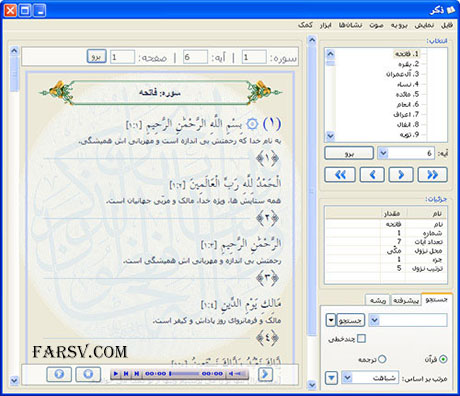Open the آیه number dropdown in selection panel
Image resolution: width=460 pixels, height=396 pixels.
[383, 153]
